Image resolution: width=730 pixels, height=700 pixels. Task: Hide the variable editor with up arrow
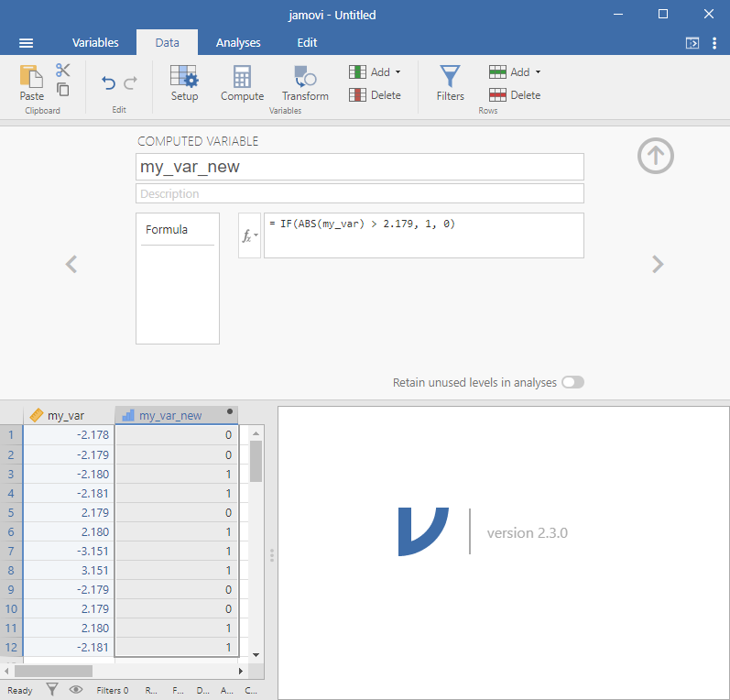(656, 156)
